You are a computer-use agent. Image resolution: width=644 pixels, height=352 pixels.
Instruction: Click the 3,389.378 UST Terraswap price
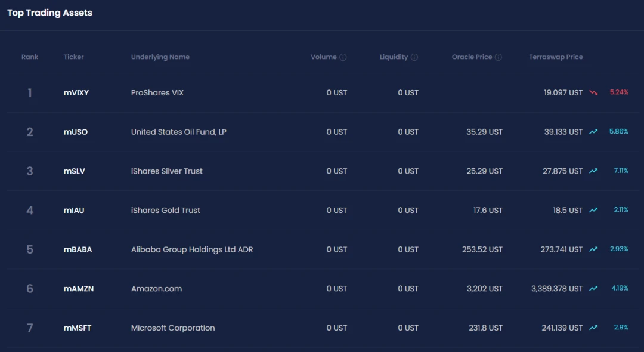pyautogui.click(x=557, y=289)
